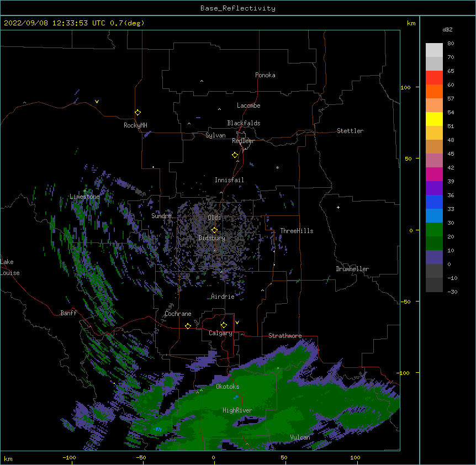476x465 pixels.
Task: Click the Ponoka city label
Action: pyautogui.click(x=265, y=75)
